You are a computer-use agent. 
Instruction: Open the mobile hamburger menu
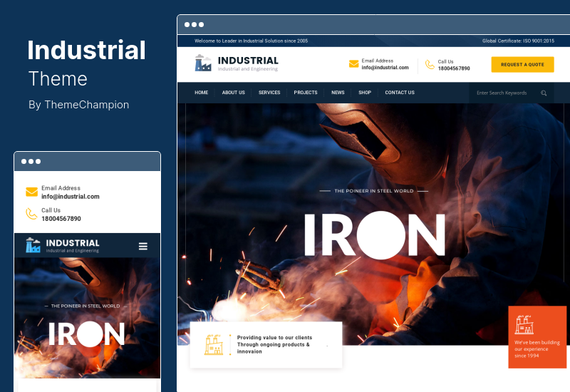coord(143,246)
